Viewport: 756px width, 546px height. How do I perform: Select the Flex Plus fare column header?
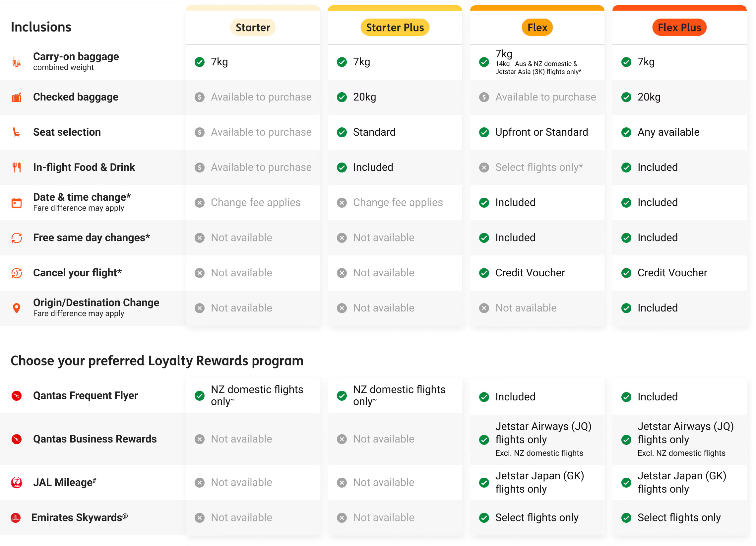coord(679,27)
